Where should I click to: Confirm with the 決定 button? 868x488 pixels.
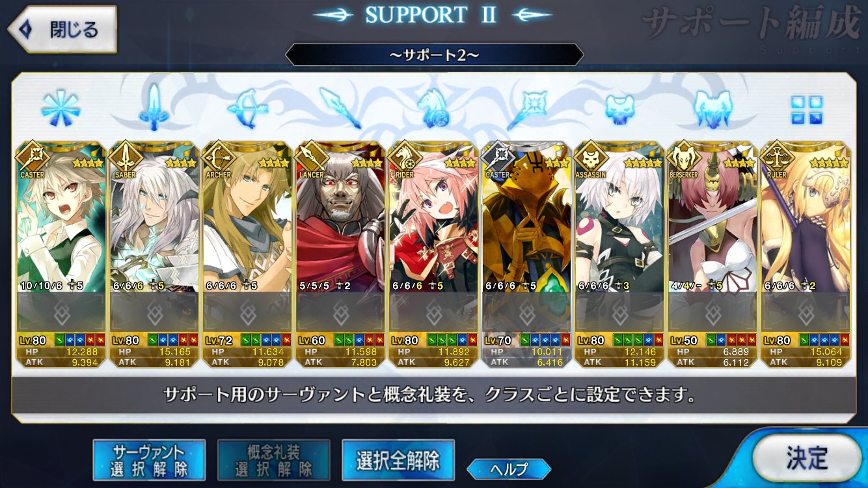807,458
